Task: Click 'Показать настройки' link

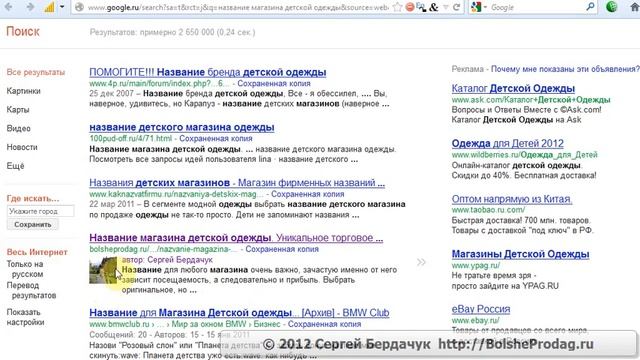Action: 25,317
